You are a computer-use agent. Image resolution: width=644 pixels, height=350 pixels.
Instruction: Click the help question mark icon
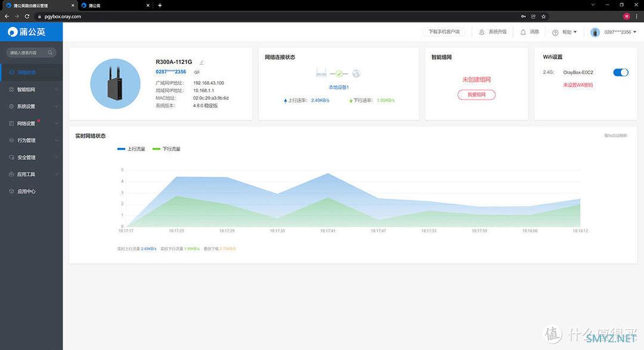[555, 32]
